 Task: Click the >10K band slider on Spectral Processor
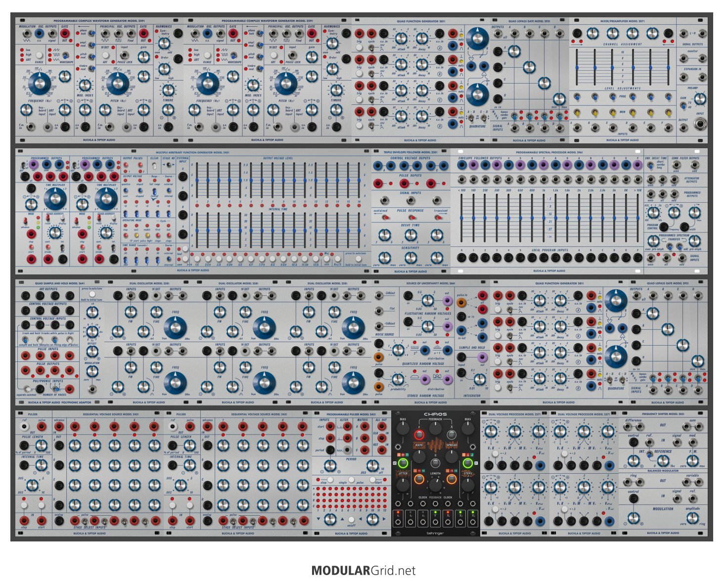(x=637, y=218)
